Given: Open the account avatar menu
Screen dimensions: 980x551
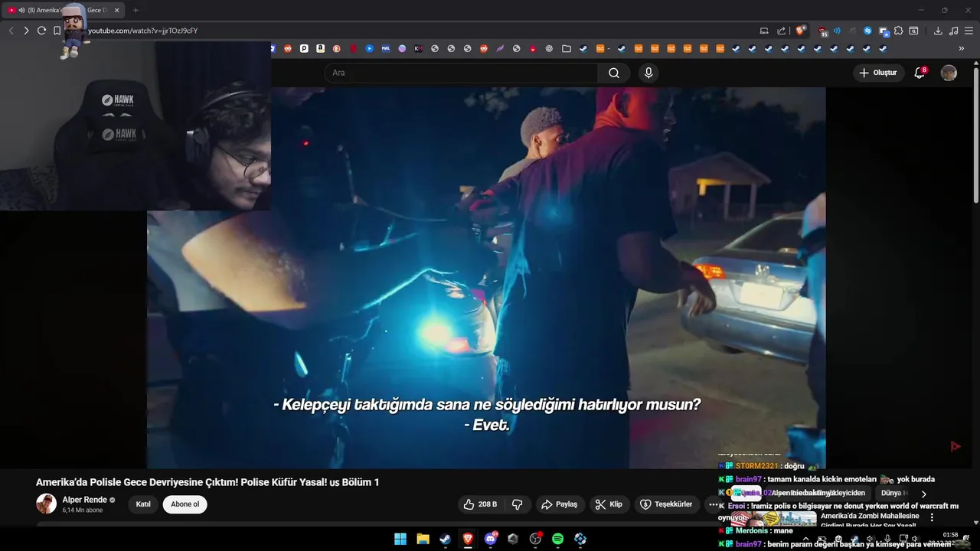Looking at the screenshot, I should pyautogui.click(x=949, y=73).
